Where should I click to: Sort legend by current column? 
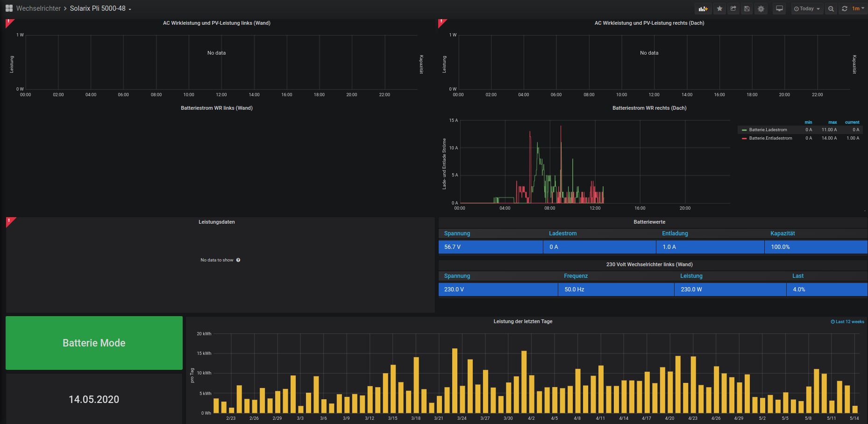click(852, 122)
